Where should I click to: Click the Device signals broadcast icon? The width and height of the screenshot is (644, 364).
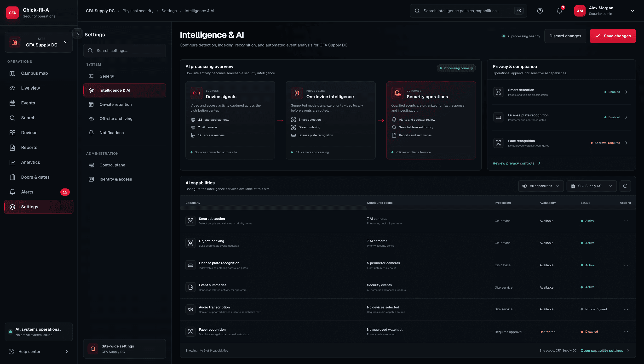point(196,93)
